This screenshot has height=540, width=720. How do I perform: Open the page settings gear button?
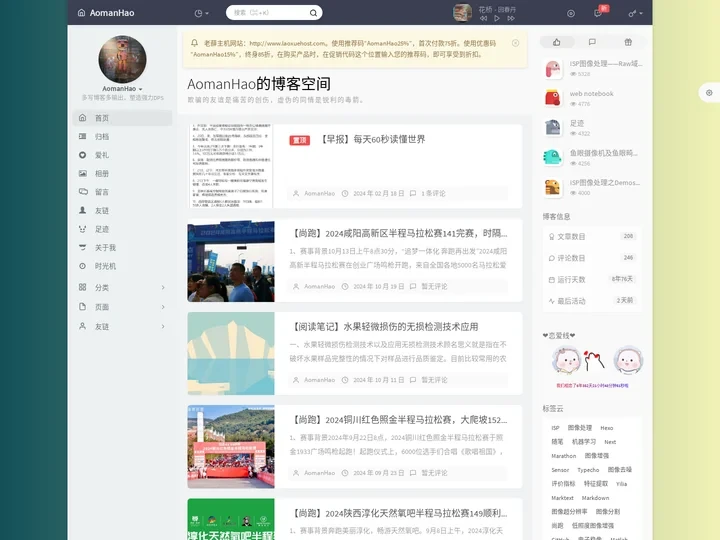point(709,93)
